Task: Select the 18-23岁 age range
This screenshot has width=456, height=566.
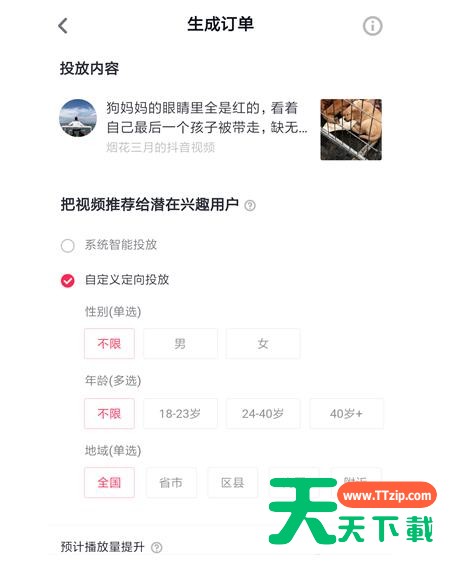Action: (180, 414)
